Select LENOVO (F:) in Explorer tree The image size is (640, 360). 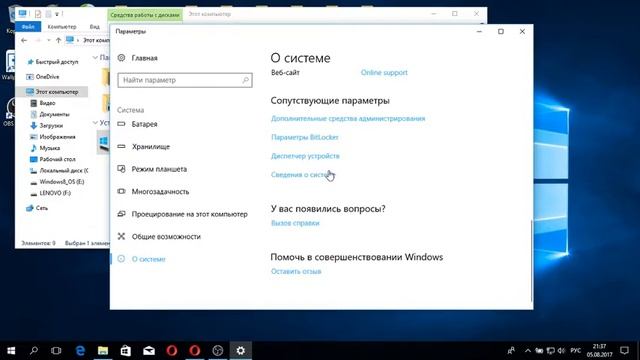[55, 193]
